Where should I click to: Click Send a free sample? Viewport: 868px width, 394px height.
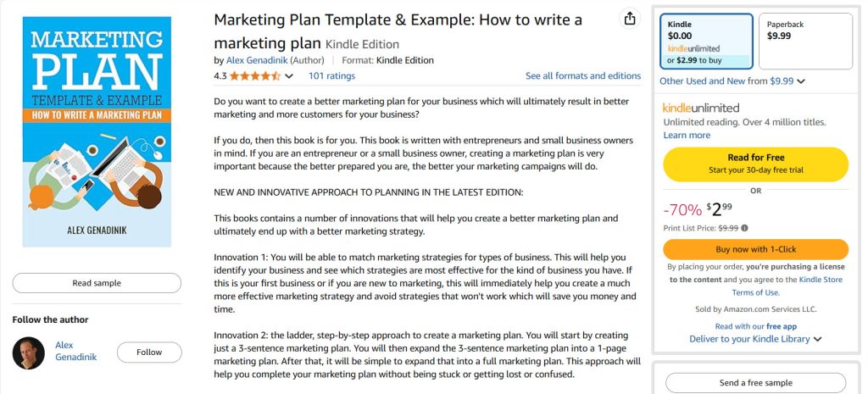755,383
